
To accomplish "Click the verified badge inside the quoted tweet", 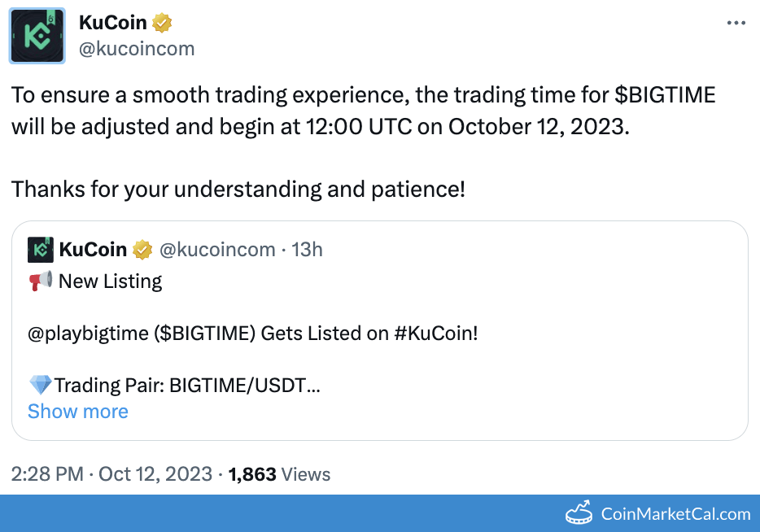I will [x=142, y=250].
